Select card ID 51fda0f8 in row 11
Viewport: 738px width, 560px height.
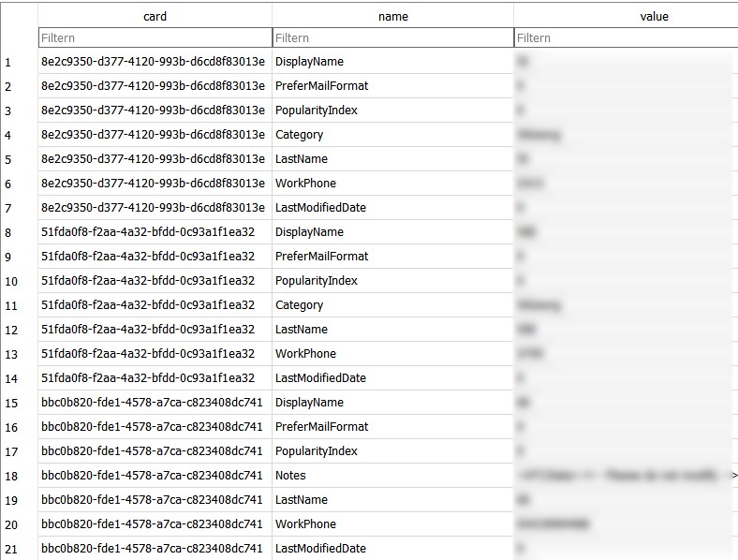(x=155, y=305)
